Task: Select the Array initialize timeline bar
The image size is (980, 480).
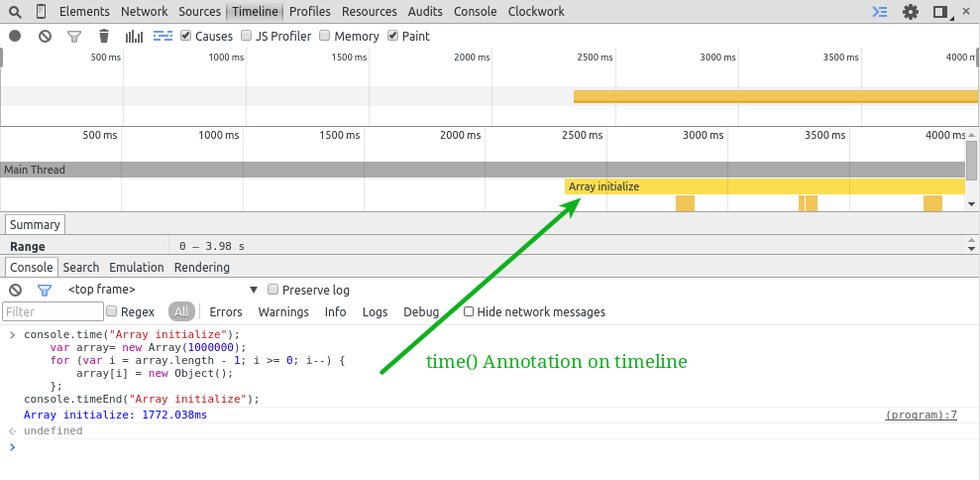Action: tap(763, 186)
